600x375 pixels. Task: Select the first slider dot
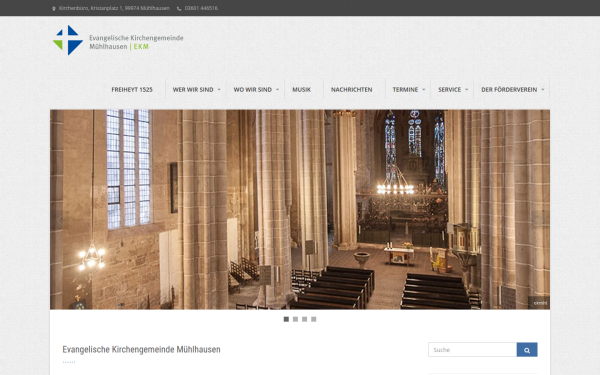[x=286, y=319]
